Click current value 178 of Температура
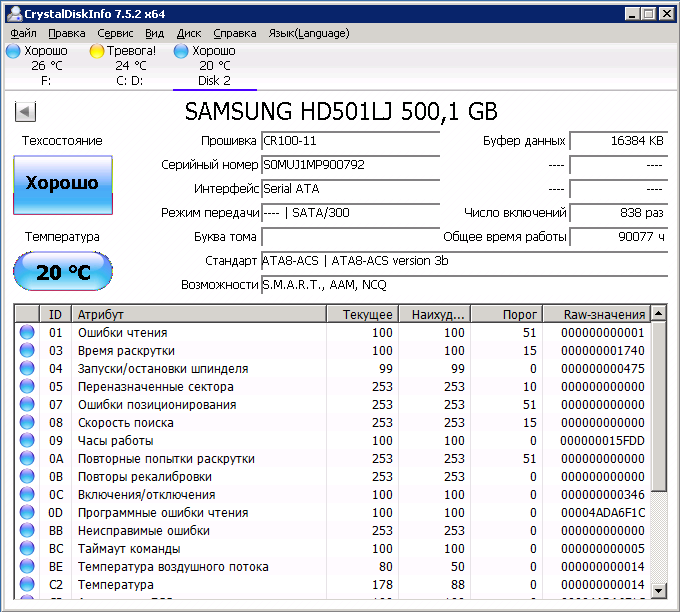 382,585
